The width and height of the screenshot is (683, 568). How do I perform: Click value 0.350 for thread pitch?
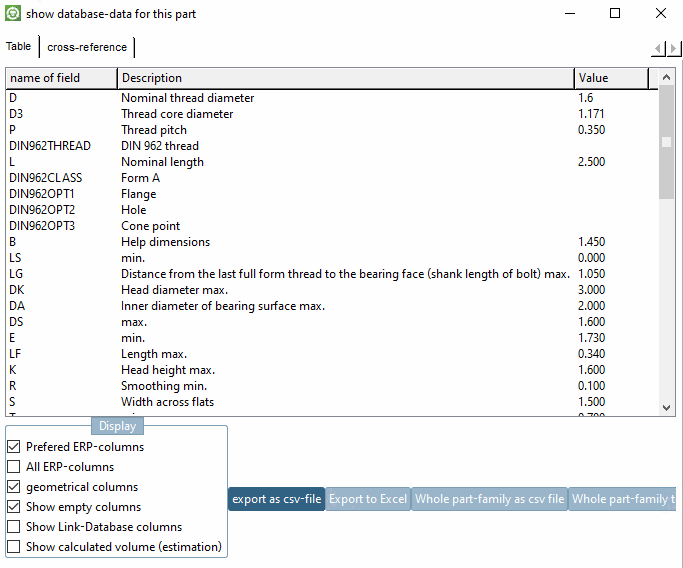coord(591,130)
